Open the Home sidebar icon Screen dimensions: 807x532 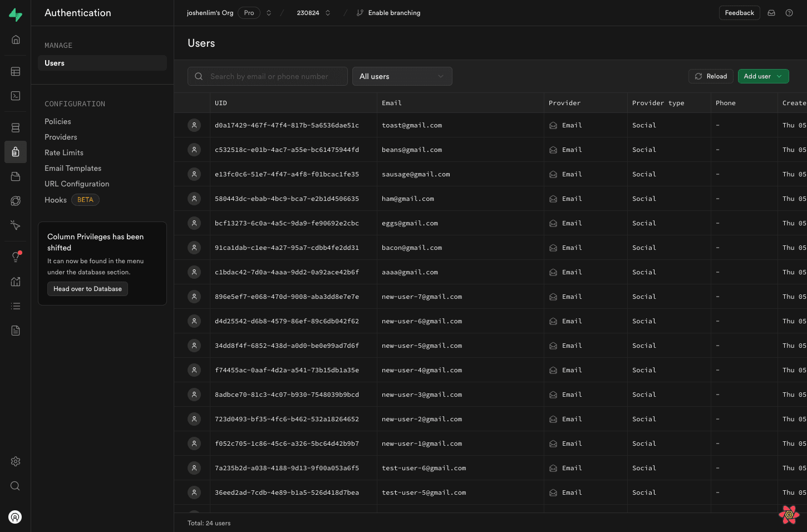16,40
